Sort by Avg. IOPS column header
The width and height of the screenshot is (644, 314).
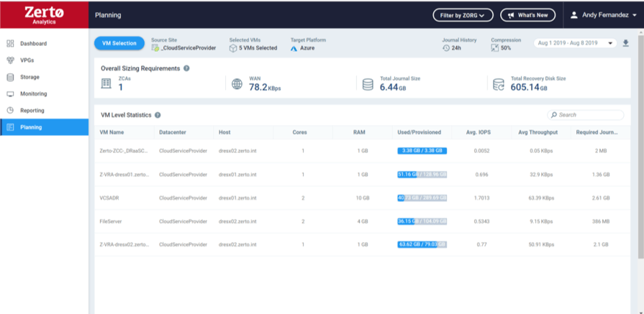coord(479,132)
